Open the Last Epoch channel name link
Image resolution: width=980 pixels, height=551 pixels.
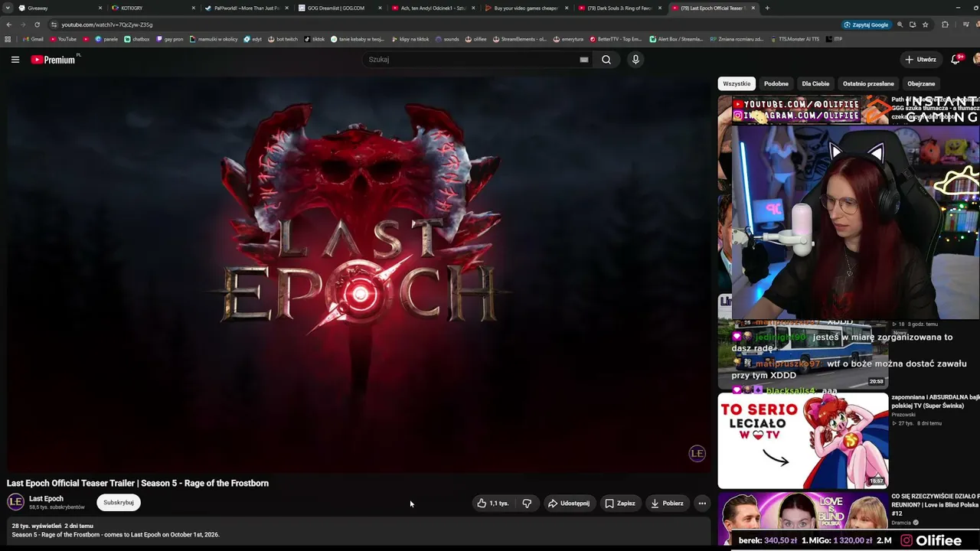46,499
